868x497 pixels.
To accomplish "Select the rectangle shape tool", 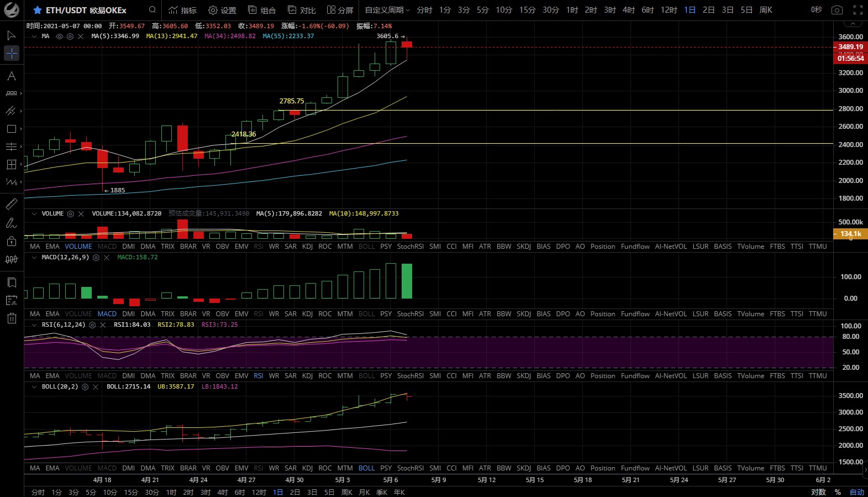I will pos(11,129).
